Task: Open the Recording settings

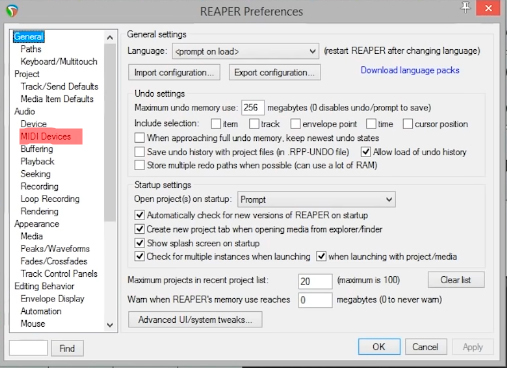Action: 39,186
